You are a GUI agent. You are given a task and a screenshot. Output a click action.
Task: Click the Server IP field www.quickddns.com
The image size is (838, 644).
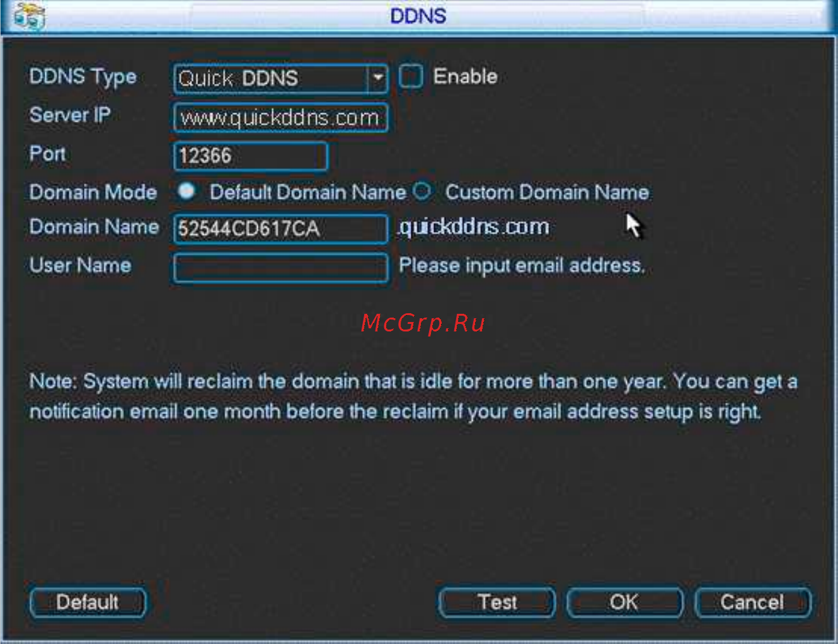pos(280,117)
